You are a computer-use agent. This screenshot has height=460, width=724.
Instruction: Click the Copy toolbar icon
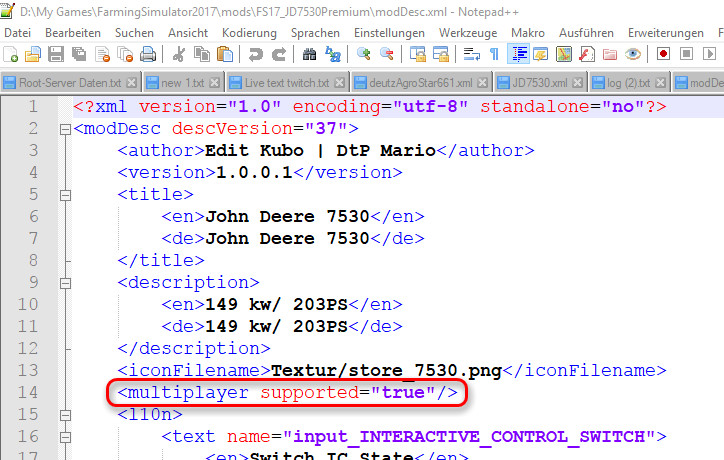(202, 54)
